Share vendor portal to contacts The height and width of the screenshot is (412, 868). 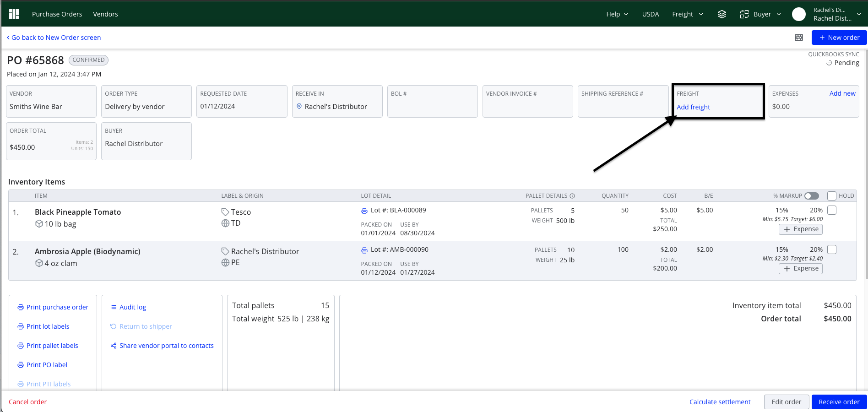coord(167,346)
